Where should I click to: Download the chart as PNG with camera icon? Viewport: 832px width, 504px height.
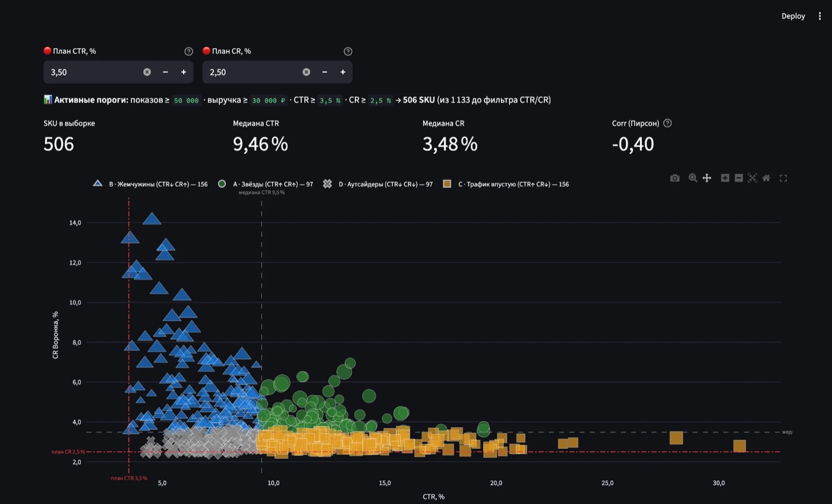tap(675, 178)
